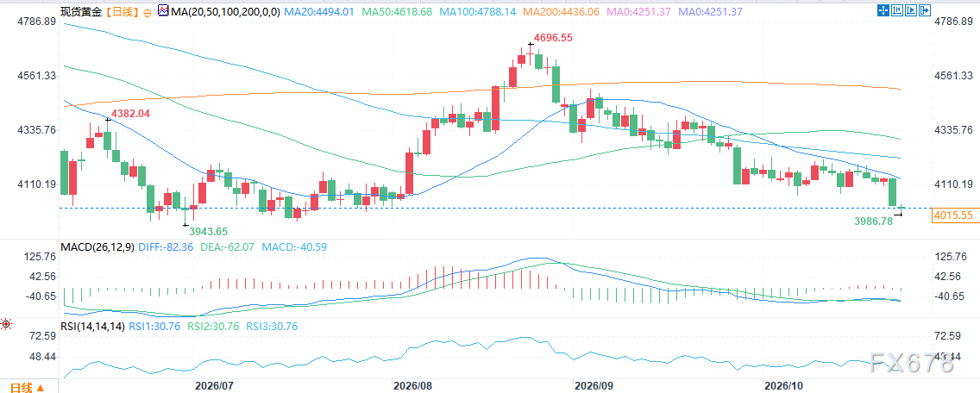980x393 pixels.
Task: Open the MA indicator settings icon
Action: 163,11
